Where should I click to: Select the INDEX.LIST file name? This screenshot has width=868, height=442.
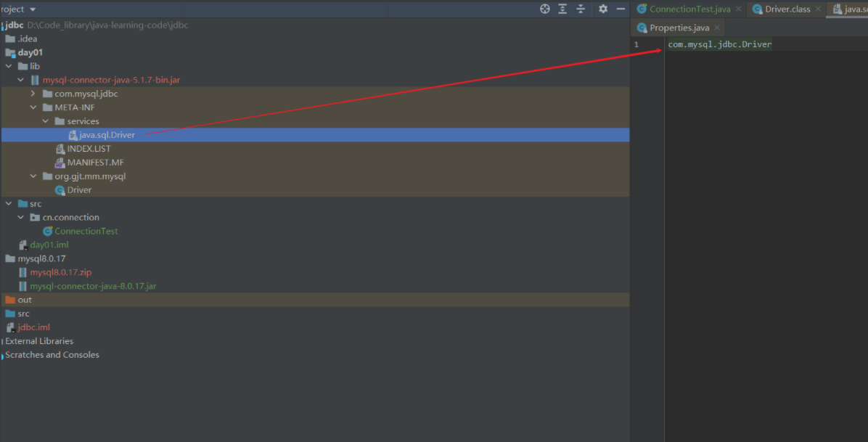89,149
